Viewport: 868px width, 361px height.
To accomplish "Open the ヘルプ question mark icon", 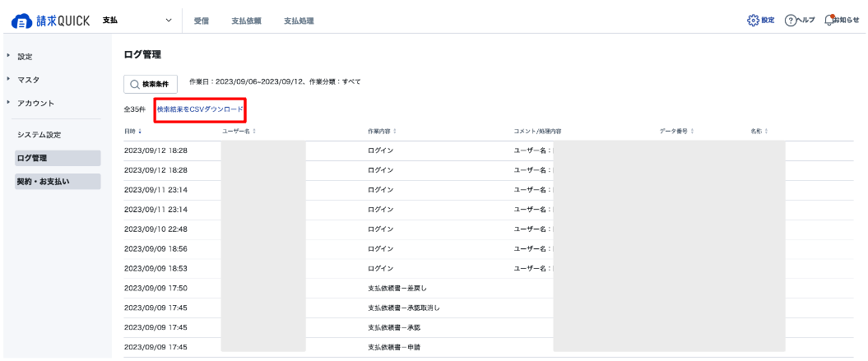I will [800, 21].
